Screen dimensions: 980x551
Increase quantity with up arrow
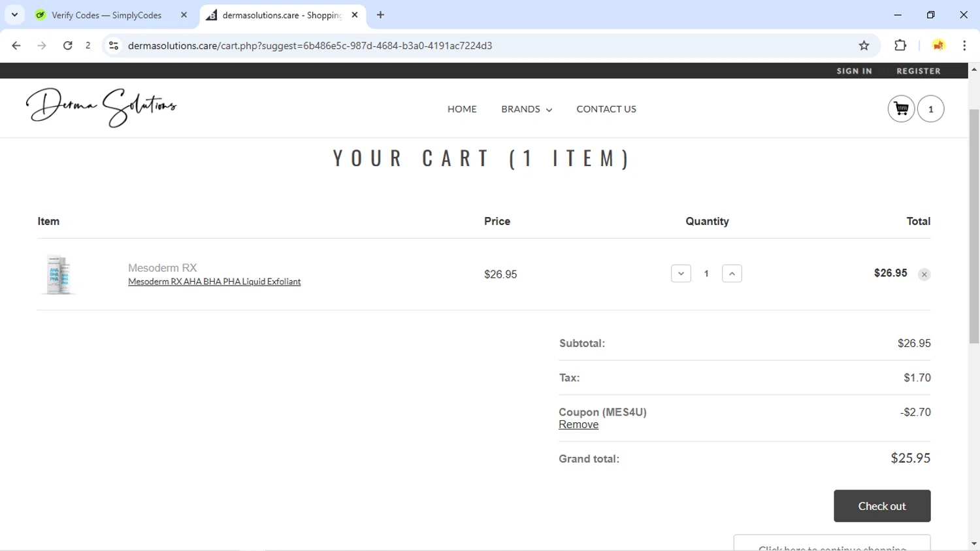(732, 274)
